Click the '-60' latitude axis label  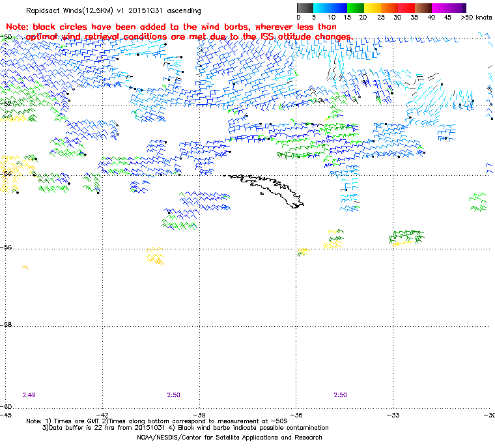[6, 406]
